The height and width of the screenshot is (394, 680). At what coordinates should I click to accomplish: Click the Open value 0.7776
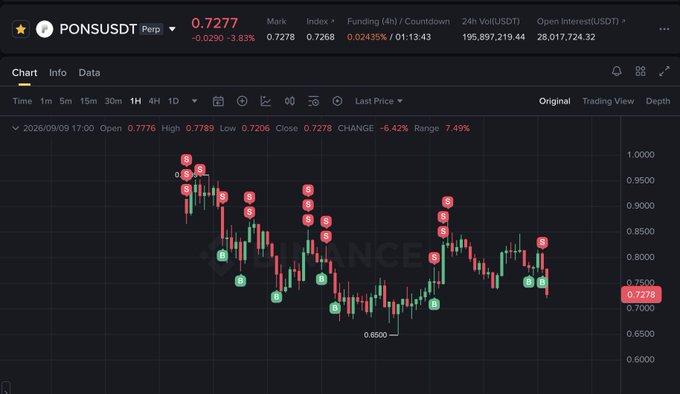141,128
